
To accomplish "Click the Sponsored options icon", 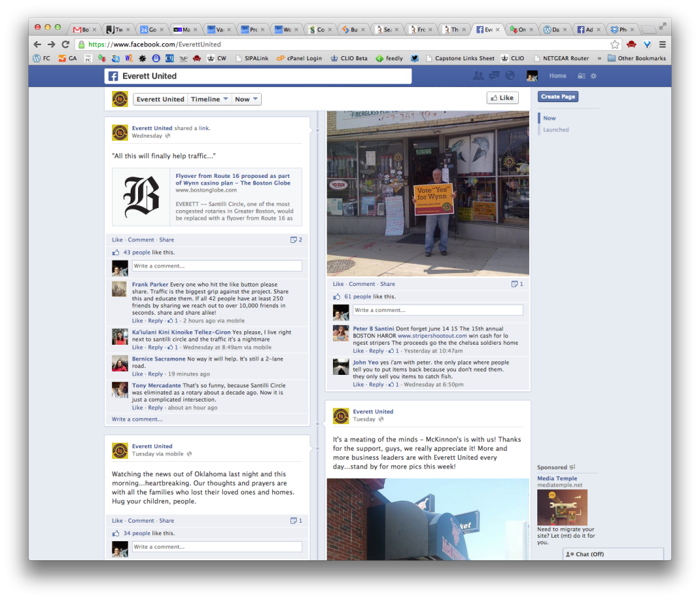I will (x=572, y=467).
